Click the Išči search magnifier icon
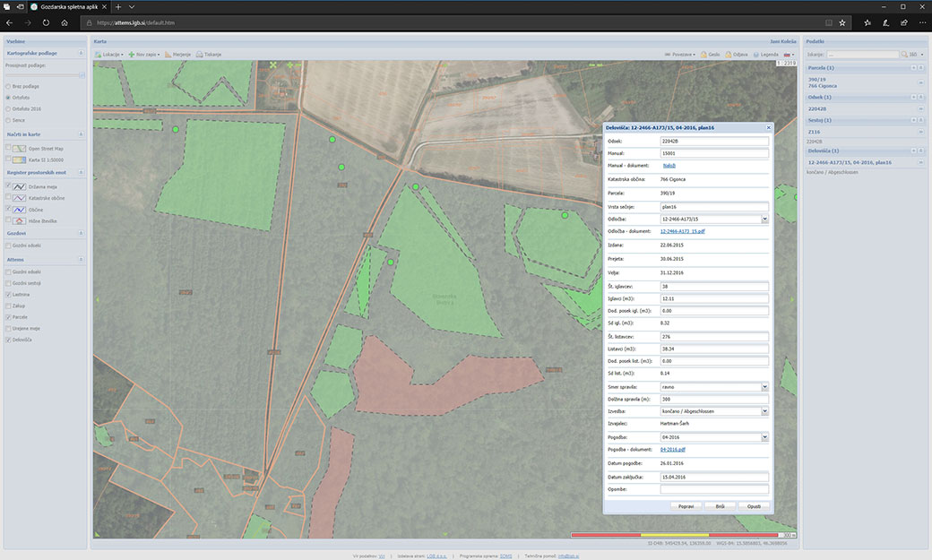 (904, 55)
